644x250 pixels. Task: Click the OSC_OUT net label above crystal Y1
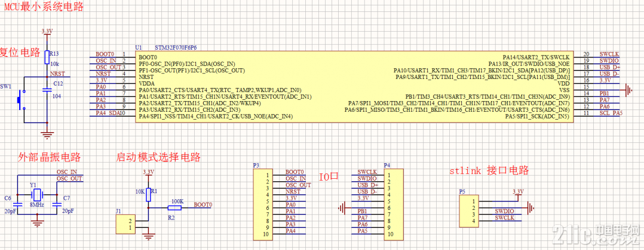pos(69,178)
